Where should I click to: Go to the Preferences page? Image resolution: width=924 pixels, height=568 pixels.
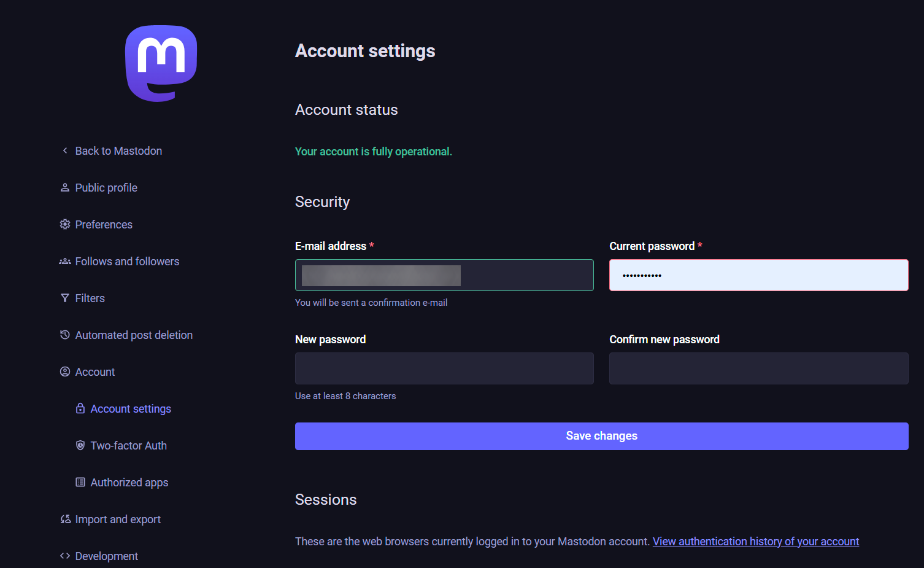[104, 225]
